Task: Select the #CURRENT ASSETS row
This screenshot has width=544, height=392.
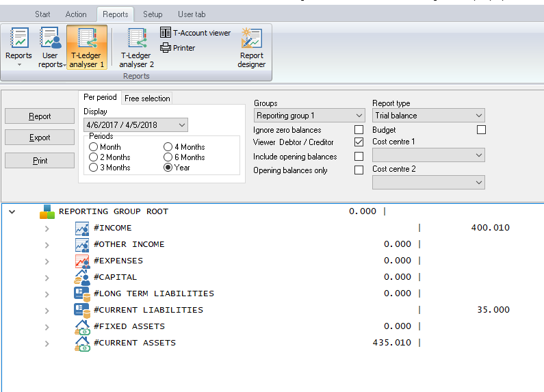Action: (x=134, y=343)
